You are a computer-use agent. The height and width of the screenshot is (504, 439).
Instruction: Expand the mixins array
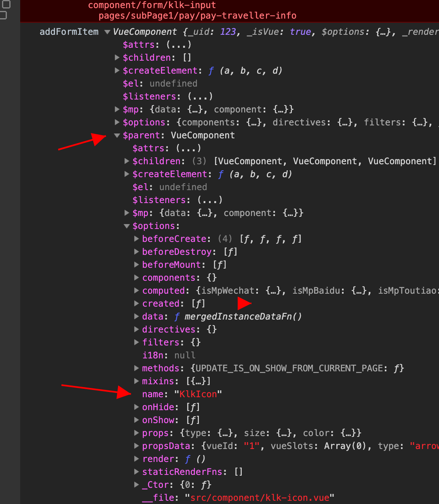137,381
